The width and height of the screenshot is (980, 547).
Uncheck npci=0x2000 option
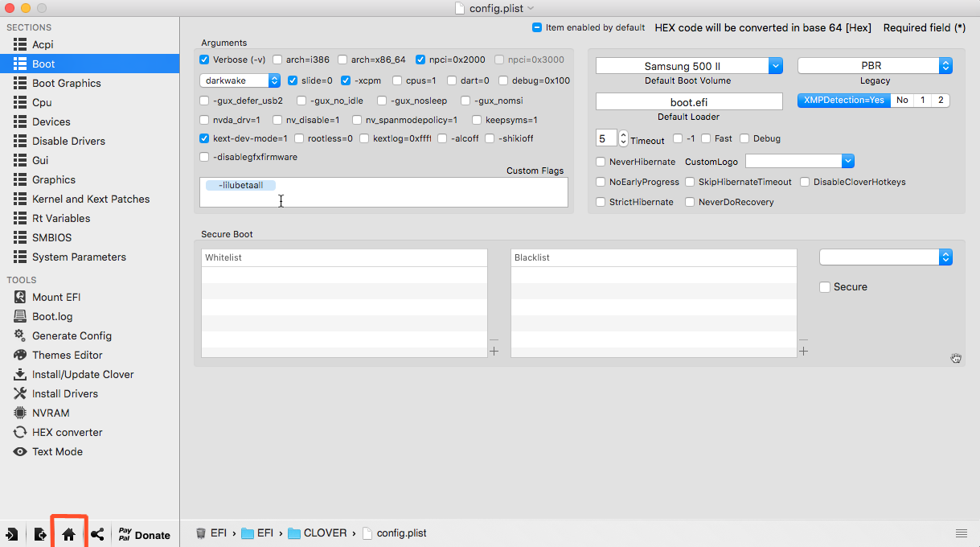[x=421, y=60]
